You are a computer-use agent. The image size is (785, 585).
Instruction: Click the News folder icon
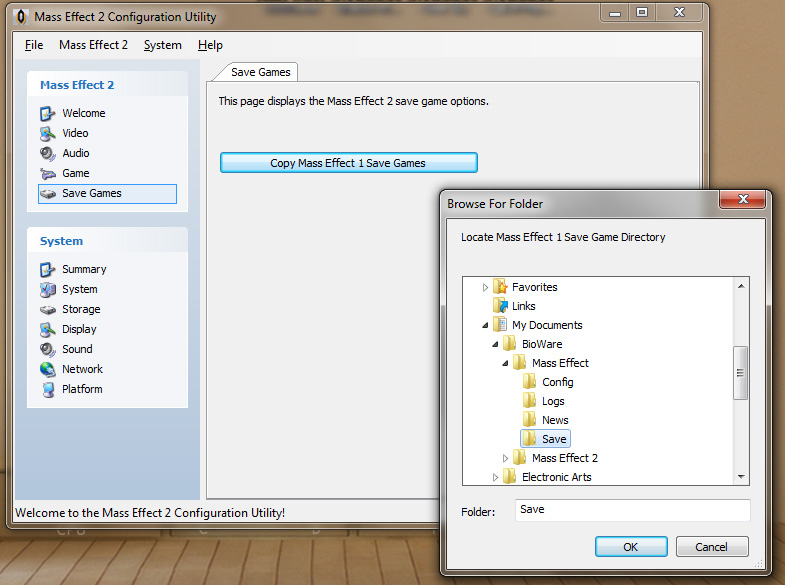pyautogui.click(x=530, y=420)
